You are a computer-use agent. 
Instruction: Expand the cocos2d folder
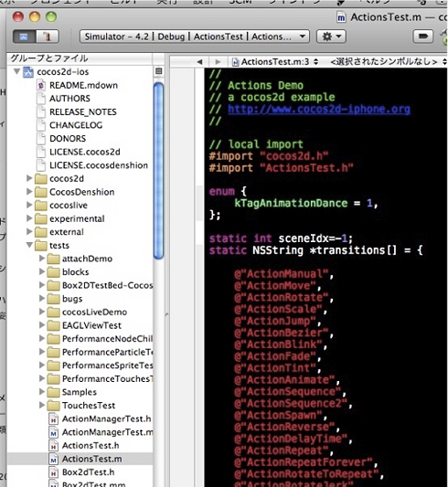(x=29, y=178)
